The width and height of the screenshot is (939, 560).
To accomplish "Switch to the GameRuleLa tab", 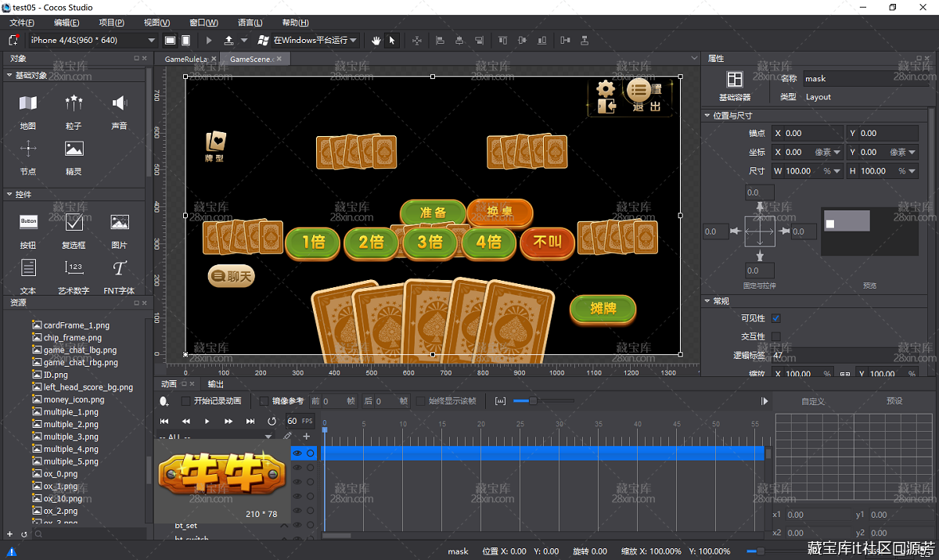I will point(186,59).
